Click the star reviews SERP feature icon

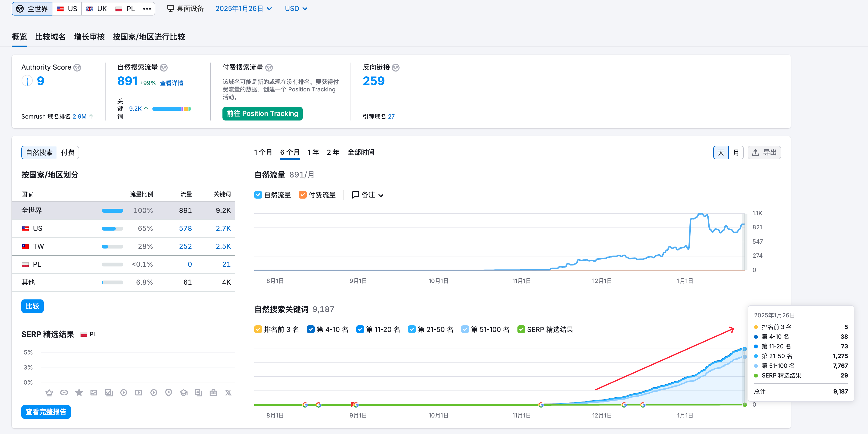point(79,393)
